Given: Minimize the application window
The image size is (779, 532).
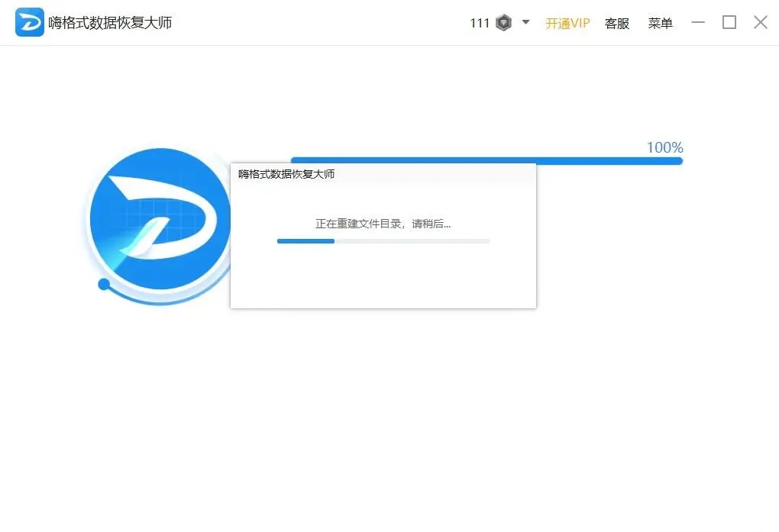Looking at the screenshot, I should coord(698,22).
